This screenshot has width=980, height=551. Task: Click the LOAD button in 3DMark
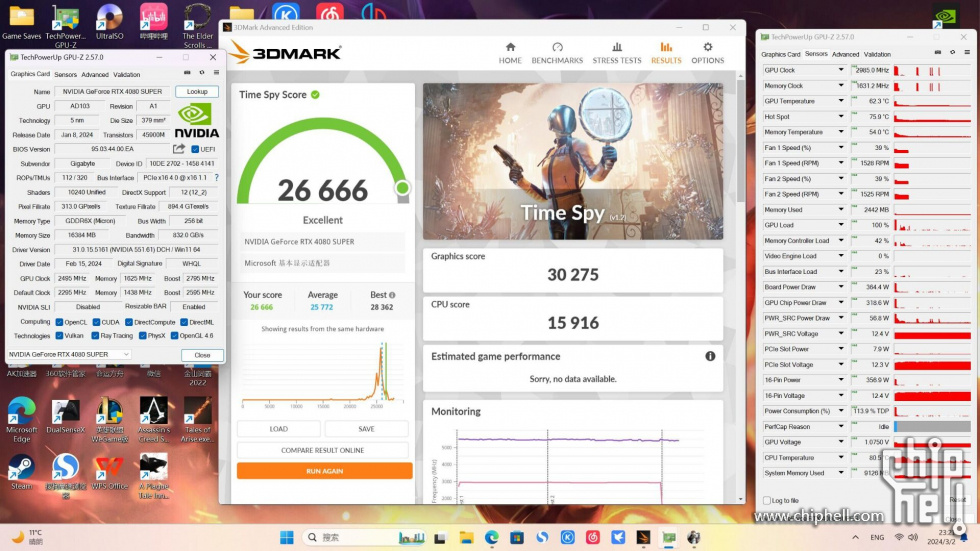279,429
